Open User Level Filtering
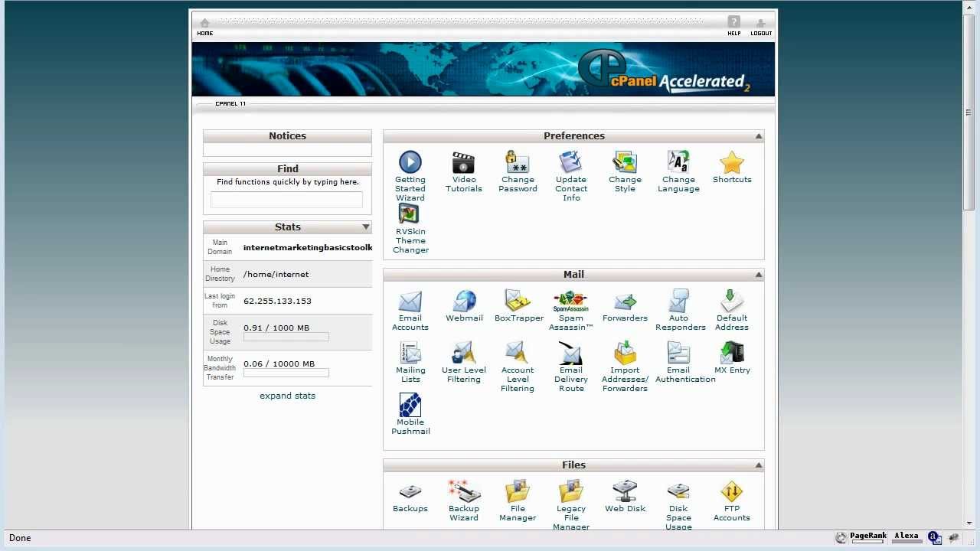Image resolution: width=980 pixels, height=551 pixels. tap(464, 362)
